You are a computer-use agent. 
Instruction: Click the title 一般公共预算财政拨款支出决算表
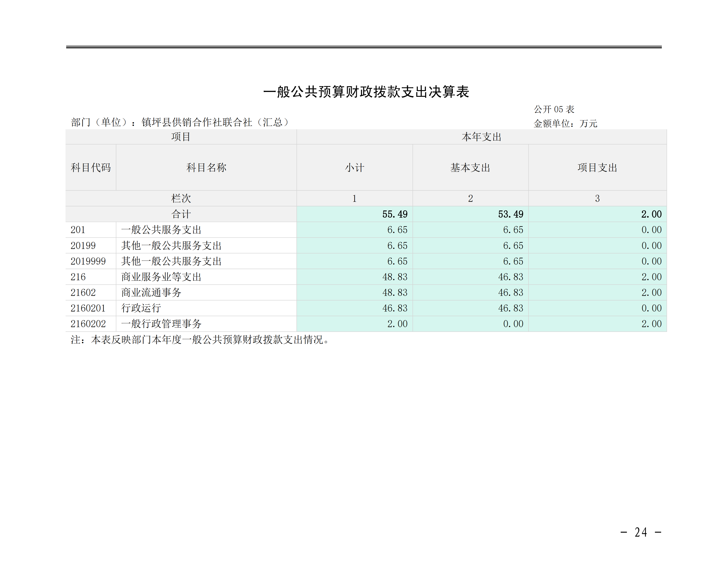point(366,92)
